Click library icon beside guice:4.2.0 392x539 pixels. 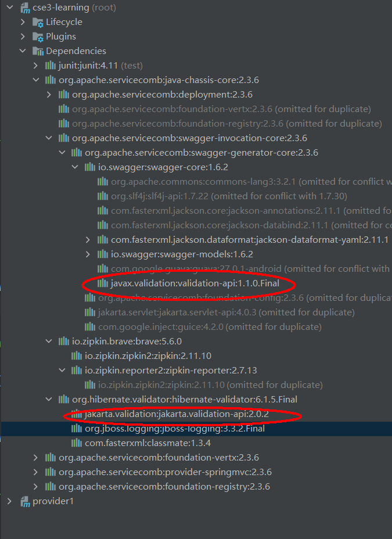(x=89, y=326)
